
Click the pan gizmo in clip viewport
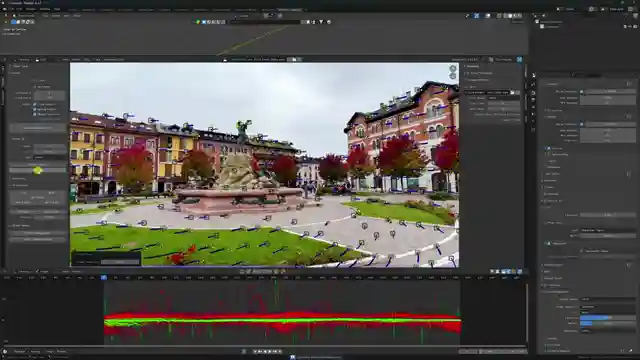click(x=453, y=76)
